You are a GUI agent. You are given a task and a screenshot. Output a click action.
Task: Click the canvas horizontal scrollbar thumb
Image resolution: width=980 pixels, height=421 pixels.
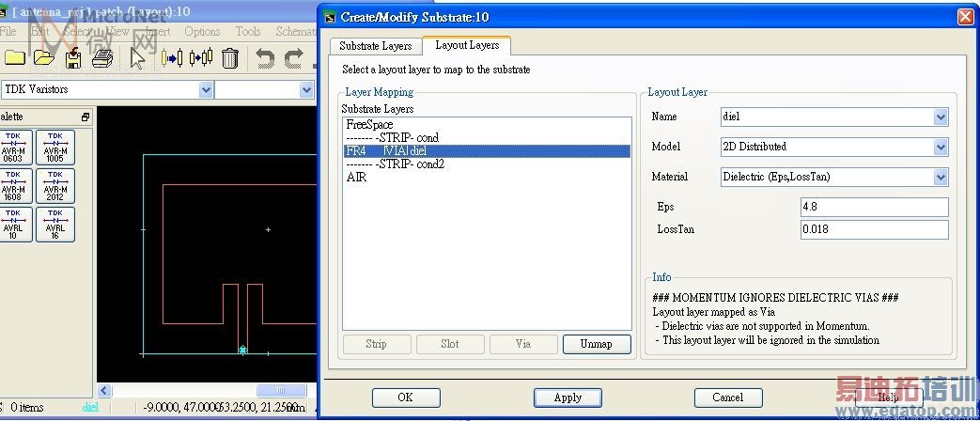tap(281, 390)
